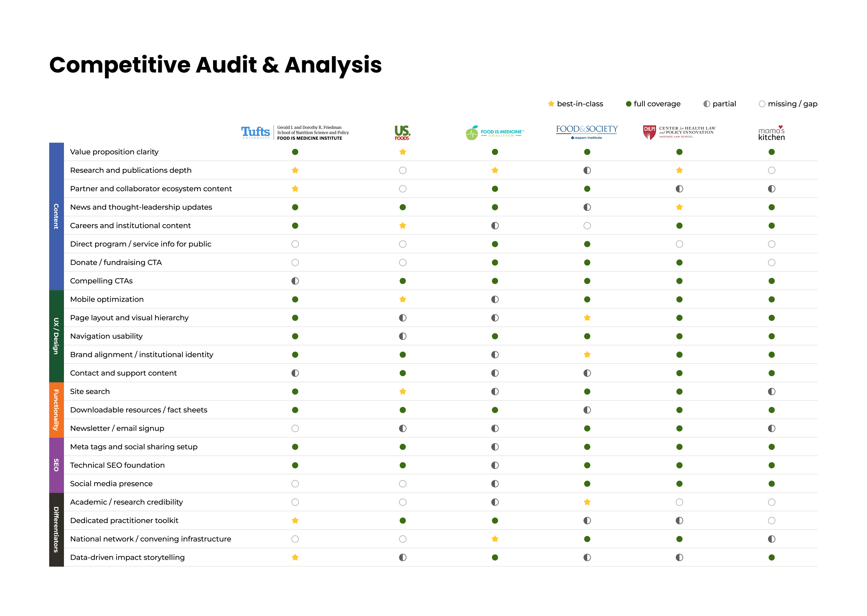
Task: Click the Tufts Food is Medicine Institute logo
Action: [295, 133]
